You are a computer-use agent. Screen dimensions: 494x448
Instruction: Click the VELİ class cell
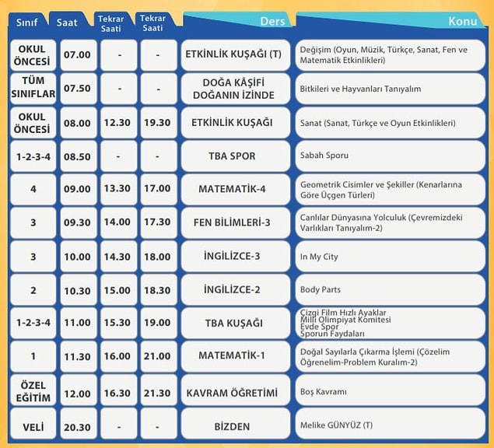tap(33, 424)
